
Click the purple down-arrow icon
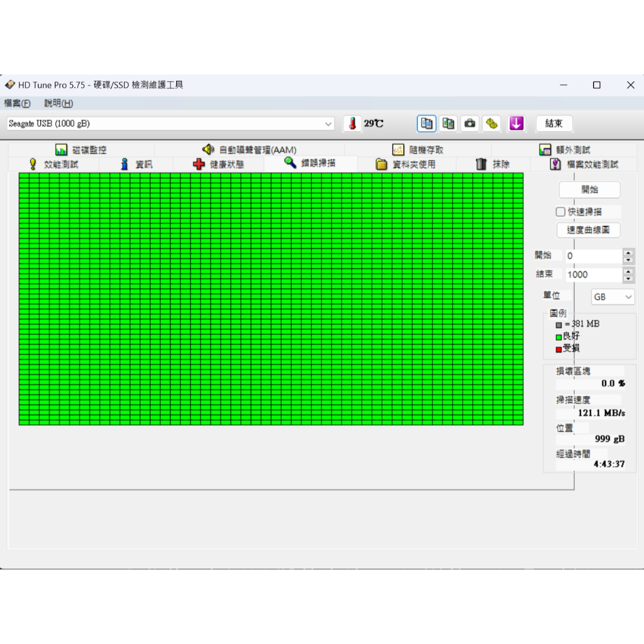(x=516, y=124)
